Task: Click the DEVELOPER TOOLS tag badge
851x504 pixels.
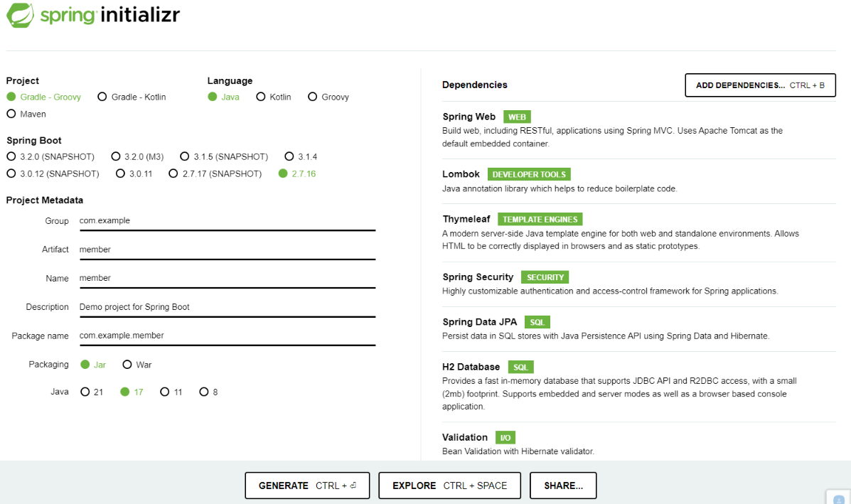Action: pyautogui.click(x=529, y=174)
